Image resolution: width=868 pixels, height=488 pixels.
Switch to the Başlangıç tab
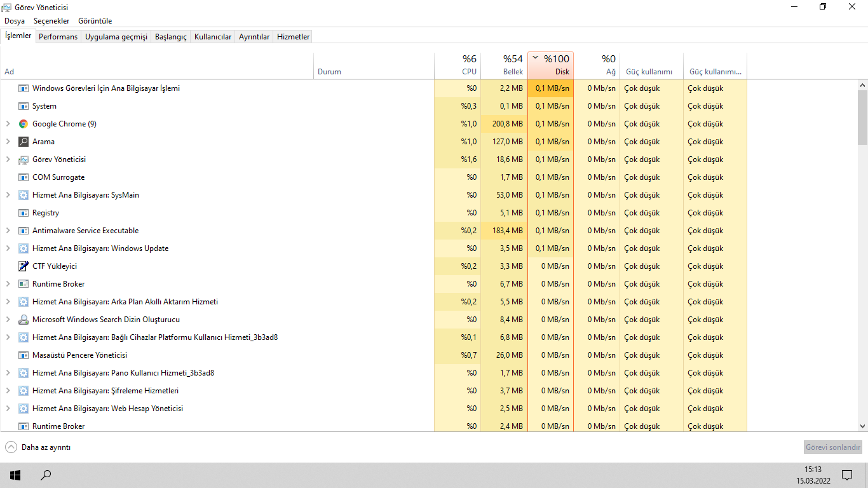click(x=171, y=37)
